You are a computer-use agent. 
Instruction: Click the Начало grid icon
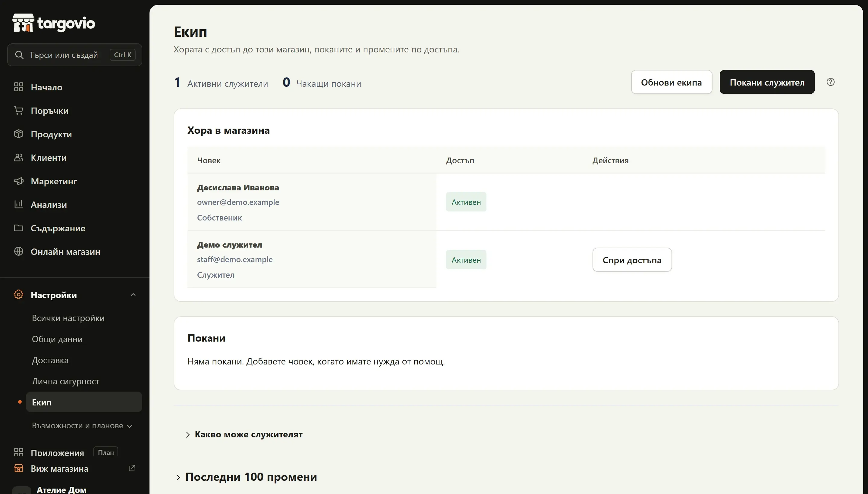(19, 87)
